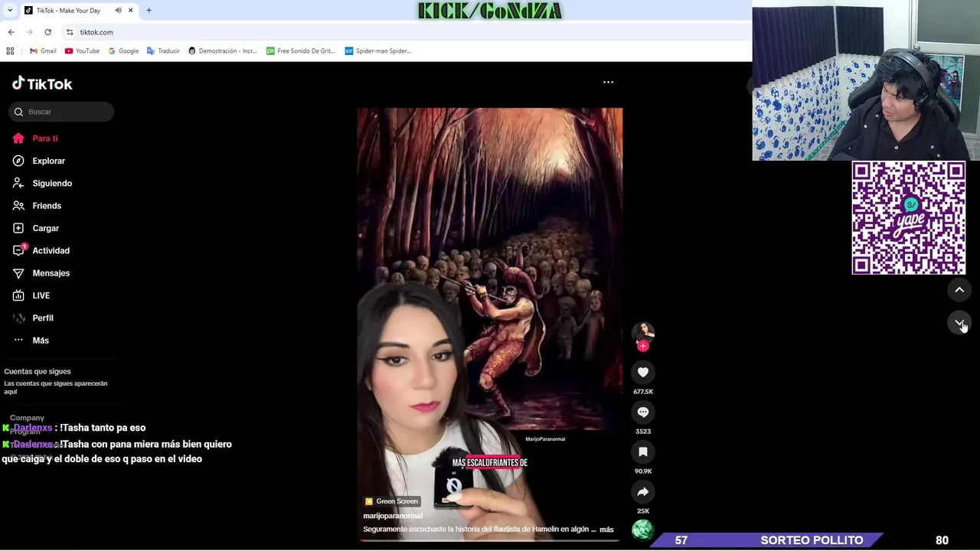Expand the caption with más

point(606,530)
